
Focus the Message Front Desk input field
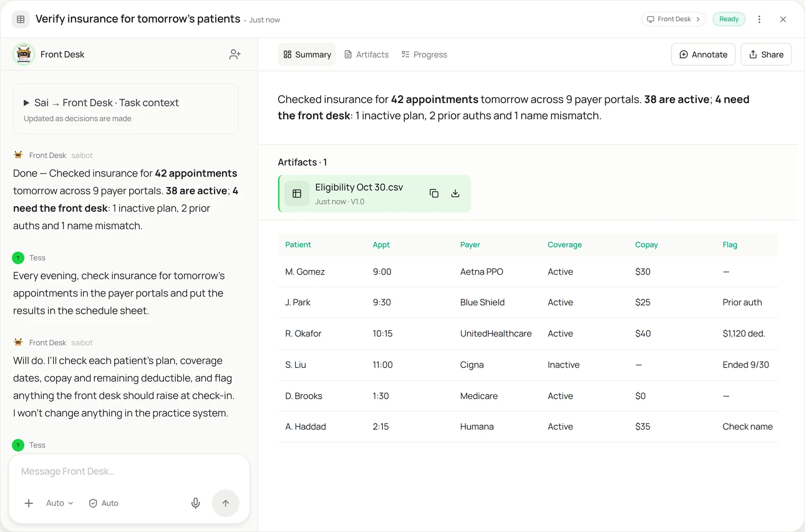pos(129,472)
